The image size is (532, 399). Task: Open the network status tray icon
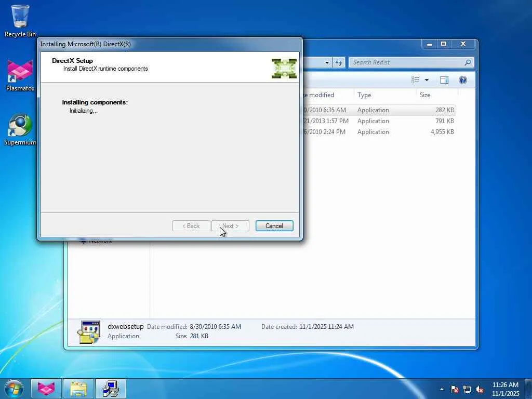(x=467, y=389)
